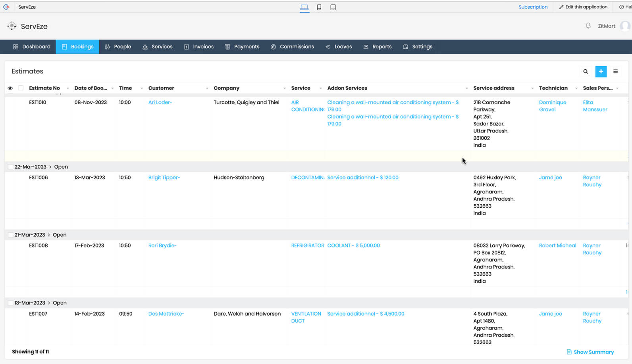Open the Company column dropdown arrow
This screenshot has width=632, height=364.
tap(284, 88)
